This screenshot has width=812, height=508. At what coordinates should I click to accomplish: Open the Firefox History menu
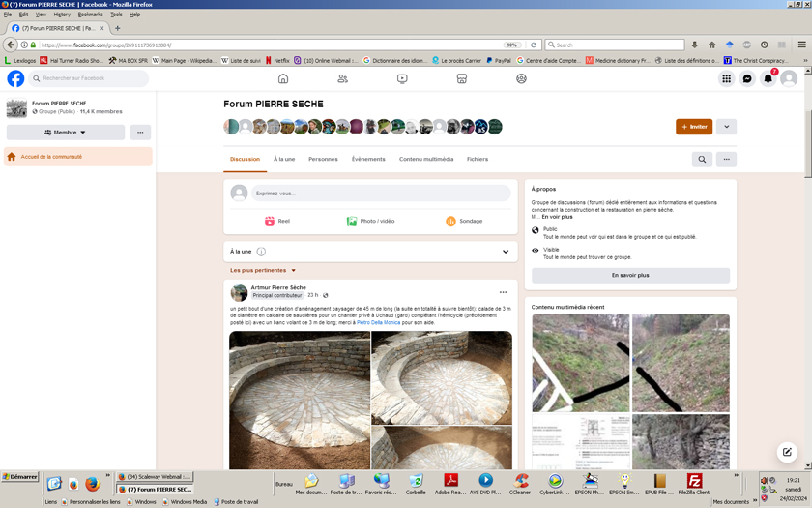click(62, 15)
